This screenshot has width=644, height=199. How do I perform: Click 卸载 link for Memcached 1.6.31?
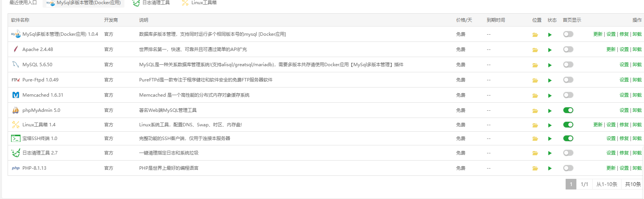coord(637,95)
